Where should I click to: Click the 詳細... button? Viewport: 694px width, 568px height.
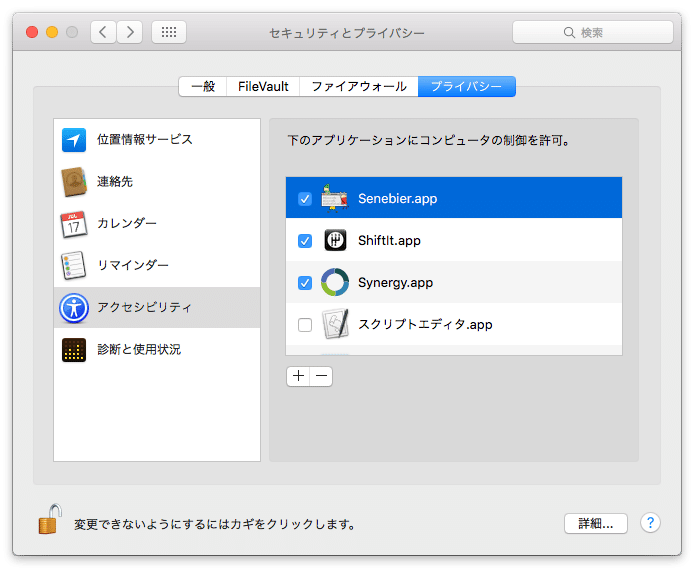596,524
